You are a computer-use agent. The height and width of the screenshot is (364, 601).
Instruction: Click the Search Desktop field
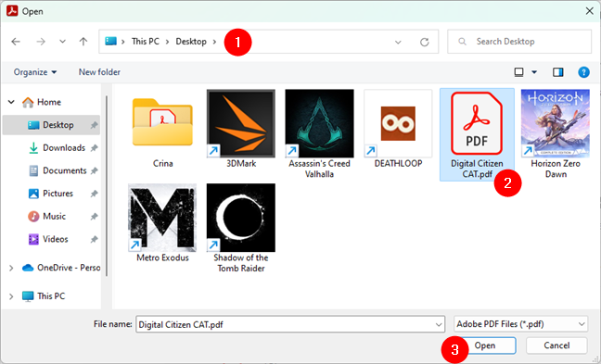pyautogui.click(x=519, y=42)
